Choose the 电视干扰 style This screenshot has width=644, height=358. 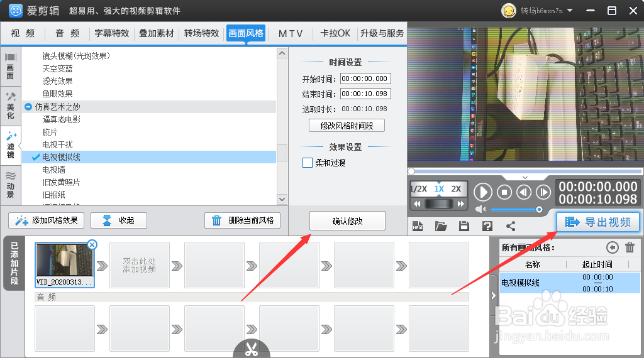57,144
